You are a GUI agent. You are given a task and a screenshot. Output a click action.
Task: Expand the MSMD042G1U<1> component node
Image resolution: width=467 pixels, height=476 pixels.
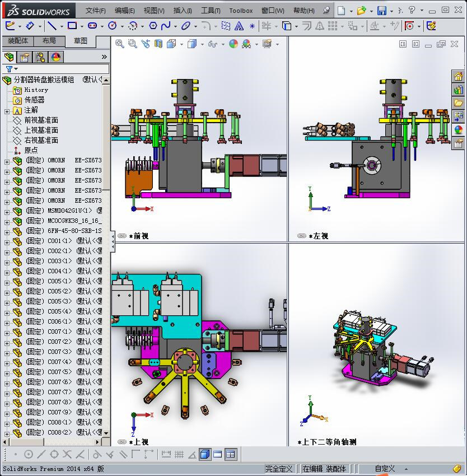[7, 212]
